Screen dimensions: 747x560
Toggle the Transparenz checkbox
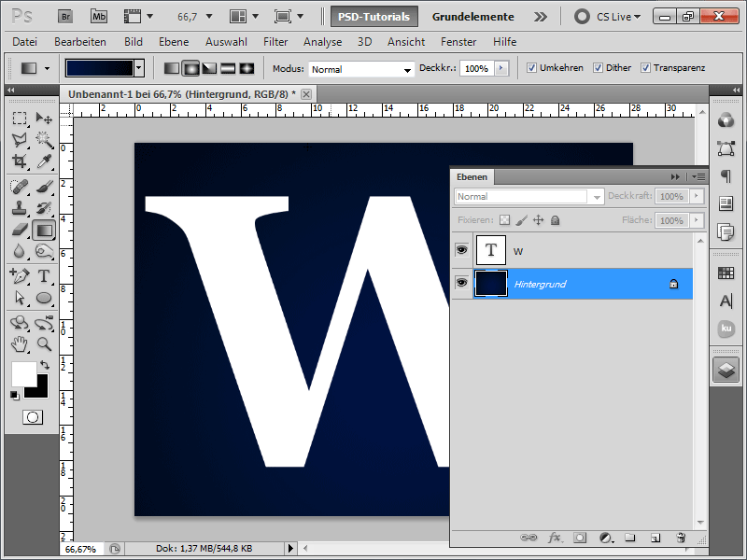coord(645,68)
